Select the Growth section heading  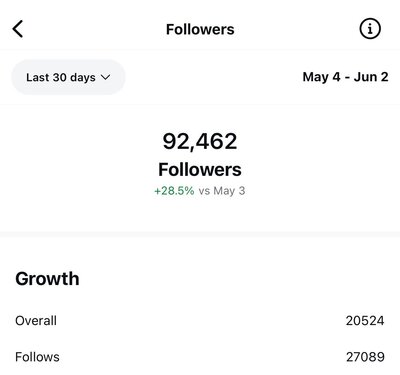tap(47, 279)
